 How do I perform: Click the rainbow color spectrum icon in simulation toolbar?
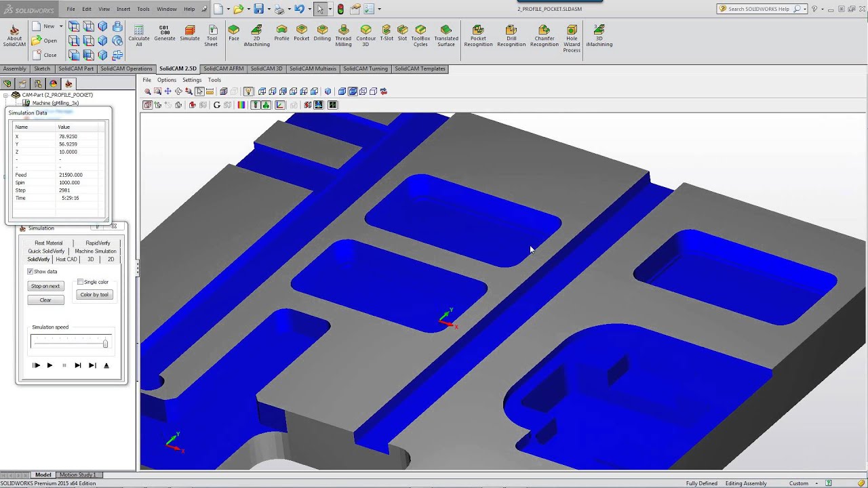(x=241, y=105)
